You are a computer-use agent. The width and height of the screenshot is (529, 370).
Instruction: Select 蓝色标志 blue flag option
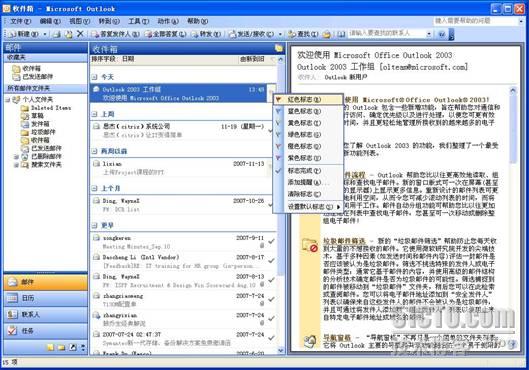308,111
